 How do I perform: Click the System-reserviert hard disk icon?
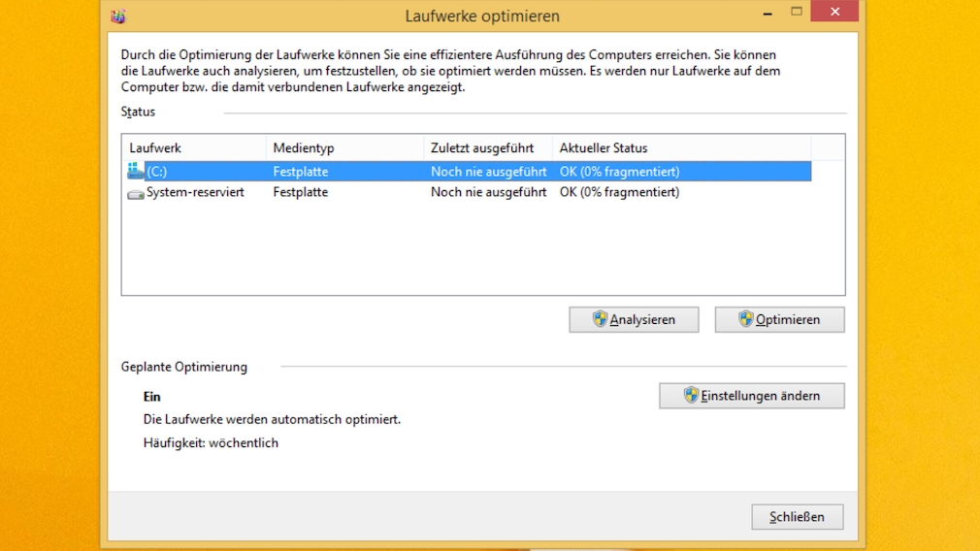point(136,193)
